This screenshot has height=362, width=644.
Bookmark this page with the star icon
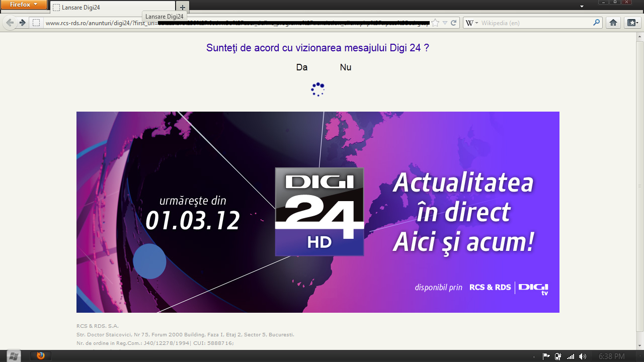click(x=436, y=23)
